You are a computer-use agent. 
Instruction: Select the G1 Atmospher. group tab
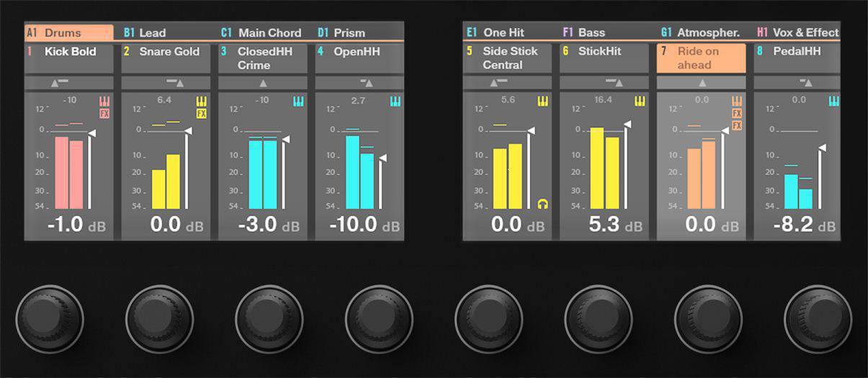tap(700, 32)
